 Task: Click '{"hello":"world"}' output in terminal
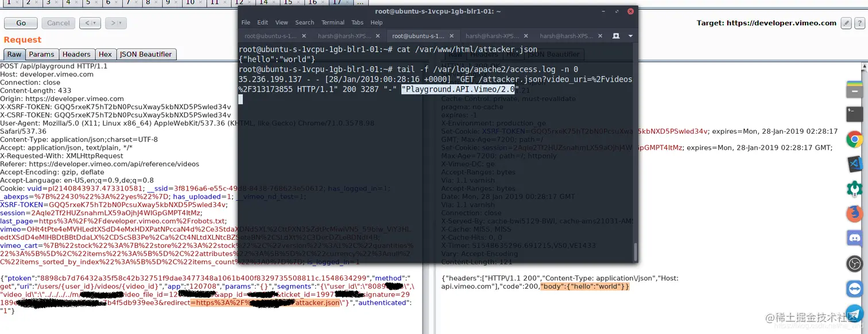(277, 59)
